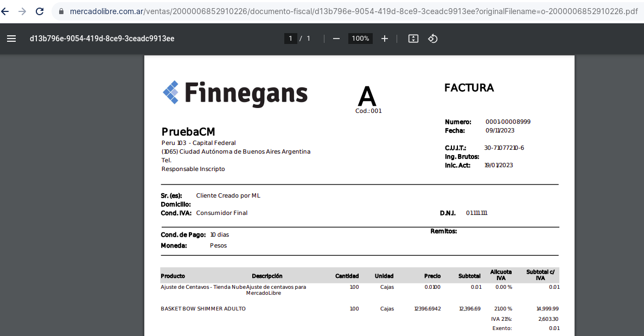Click the Producto column header
Screen dimensions: 644x336
[x=173, y=276]
